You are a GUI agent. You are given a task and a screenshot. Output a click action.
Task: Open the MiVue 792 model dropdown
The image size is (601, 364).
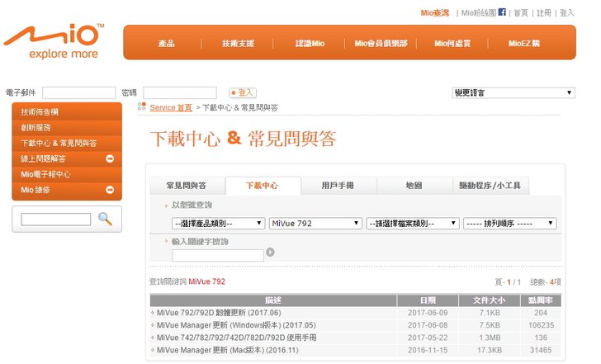coord(315,223)
